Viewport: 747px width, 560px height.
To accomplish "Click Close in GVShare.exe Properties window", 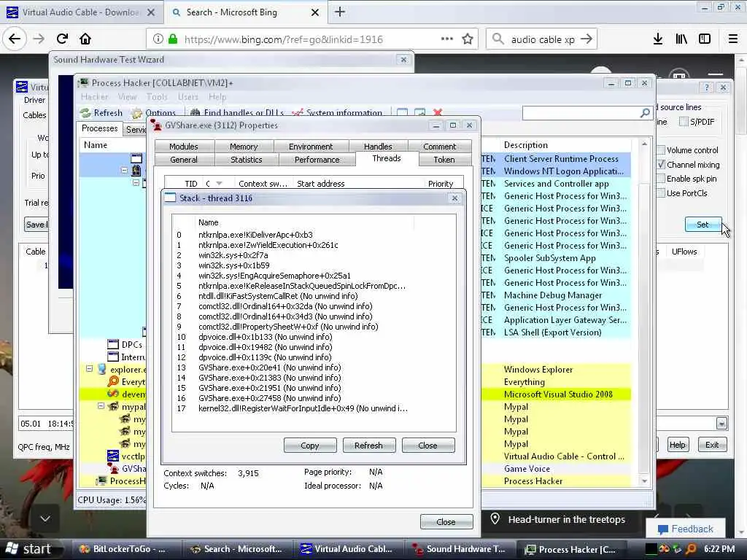I will click(x=446, y=522).
